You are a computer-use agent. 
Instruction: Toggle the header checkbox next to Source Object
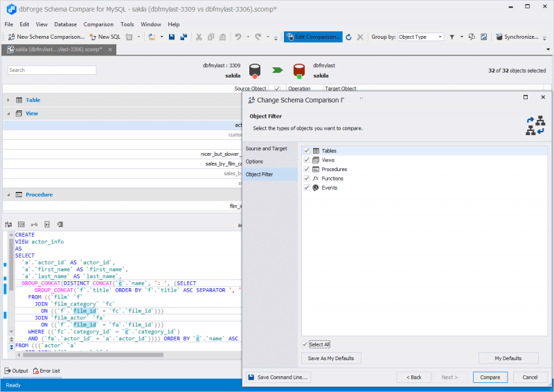pos(278,89)
